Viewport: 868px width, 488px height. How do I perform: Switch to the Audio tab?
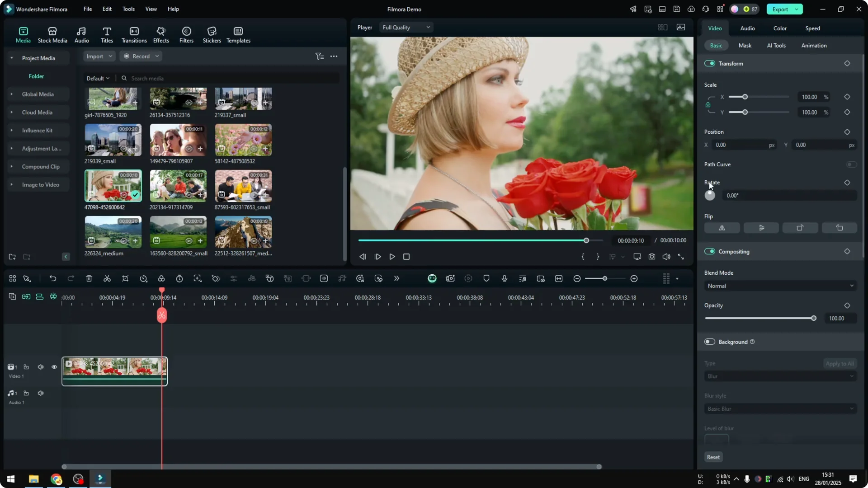coord(747,28)
